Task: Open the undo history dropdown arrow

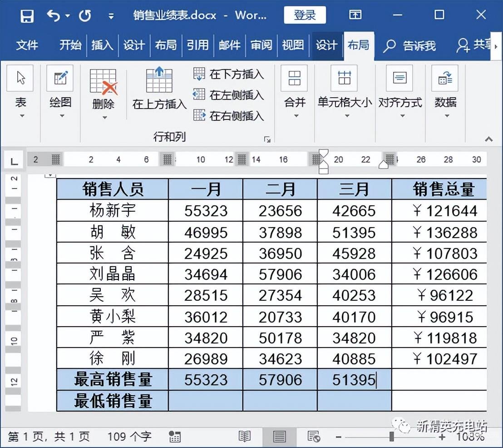Action: click(68, 15)
